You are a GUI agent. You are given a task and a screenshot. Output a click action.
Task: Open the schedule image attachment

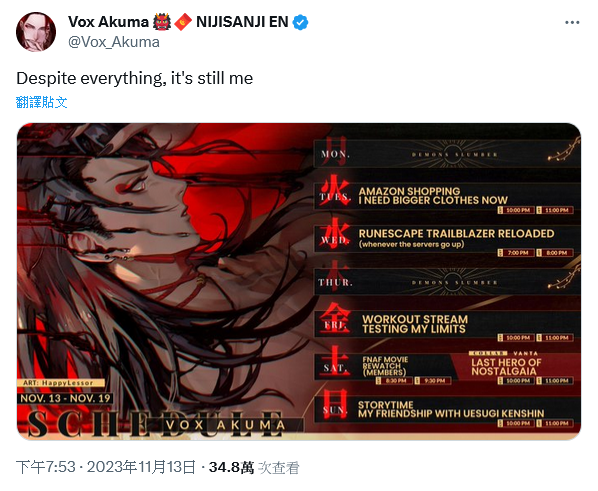(299, 282)
